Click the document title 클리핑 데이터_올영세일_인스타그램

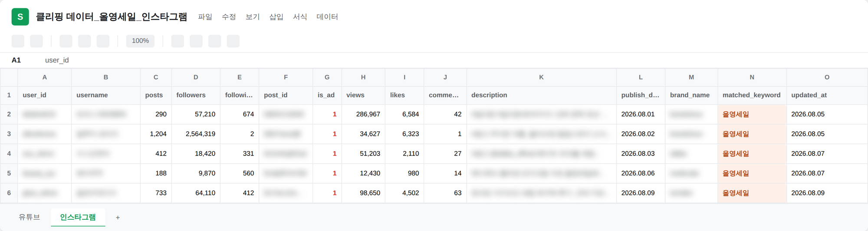pyautogui.click(x=111, y=17)
